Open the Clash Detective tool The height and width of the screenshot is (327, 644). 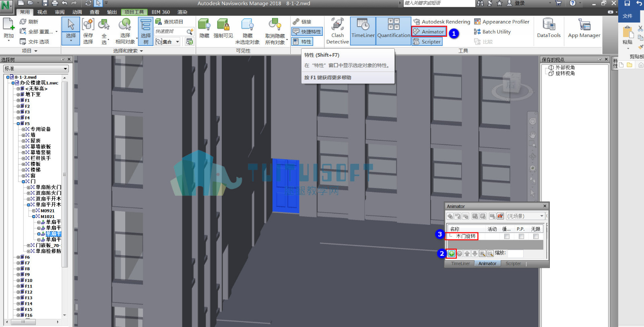(x=337, y=31)
